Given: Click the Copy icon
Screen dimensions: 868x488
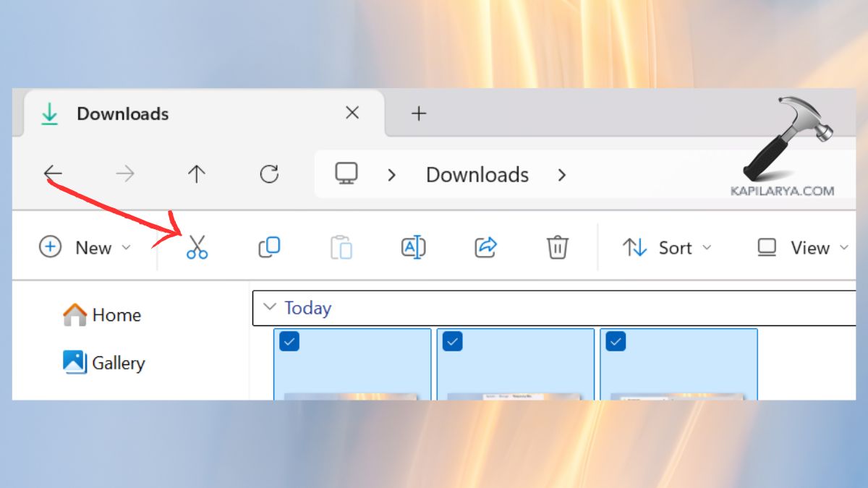Looking at the screenshot, I should (x=268, y=247).
